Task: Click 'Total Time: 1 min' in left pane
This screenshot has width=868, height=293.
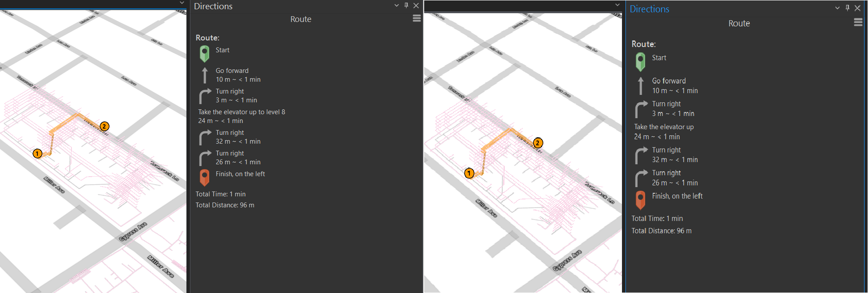Action: (221, 194)
